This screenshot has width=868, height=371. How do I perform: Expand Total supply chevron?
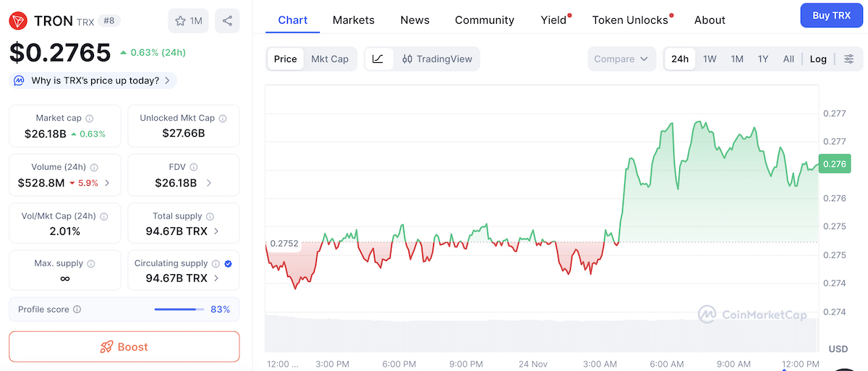point(217,231)
